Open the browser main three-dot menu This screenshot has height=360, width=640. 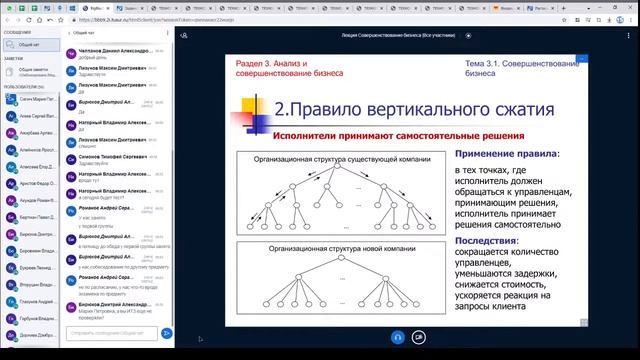click(x=631, y=20)
